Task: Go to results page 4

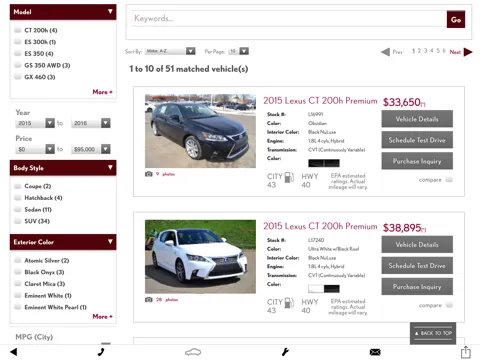Action: point(432,51)
